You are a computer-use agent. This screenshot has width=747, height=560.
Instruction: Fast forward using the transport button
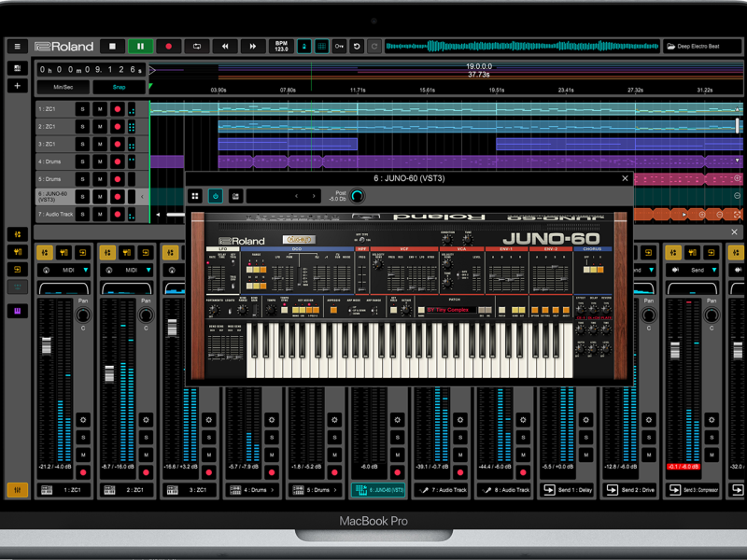[253, 46]
